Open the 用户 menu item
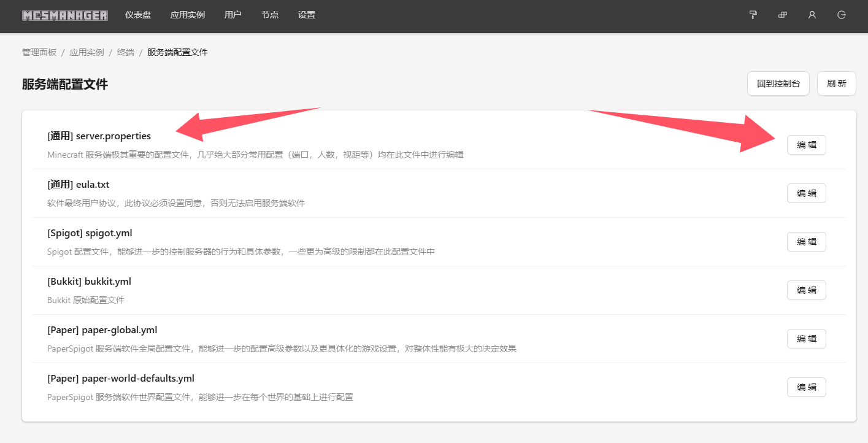This screenshot has height=443, width=868. pyautogui.click(x=232, y=15)
